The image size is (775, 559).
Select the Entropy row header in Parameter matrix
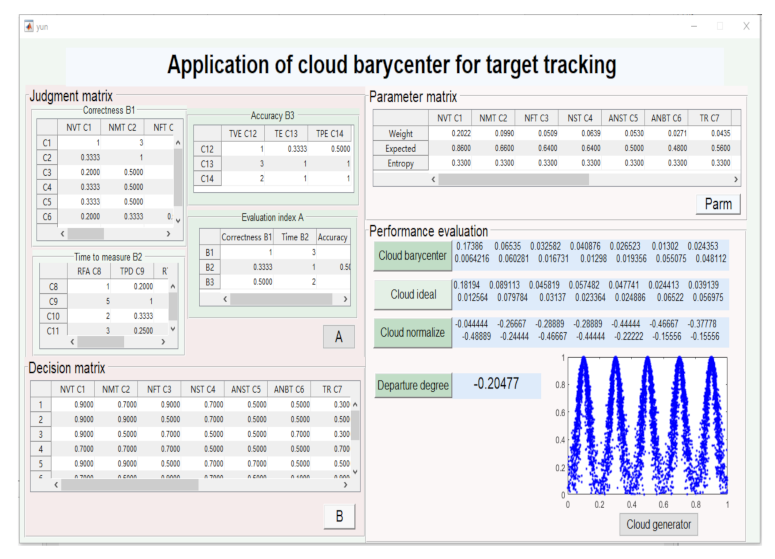tap(400, 162)
